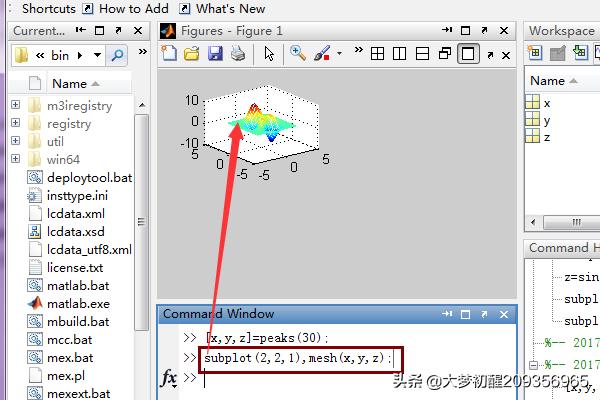Minimize the Current Folder panel

[81, 30]
